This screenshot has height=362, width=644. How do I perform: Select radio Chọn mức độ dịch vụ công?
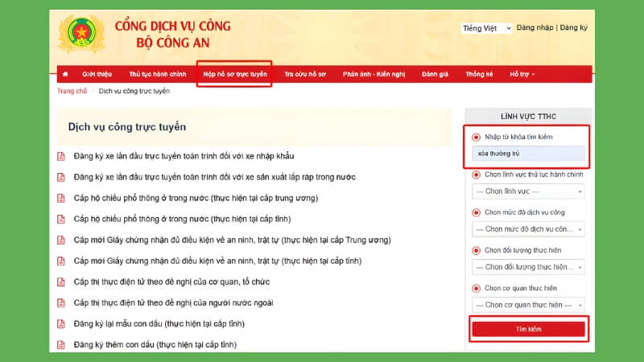(476, 212)
